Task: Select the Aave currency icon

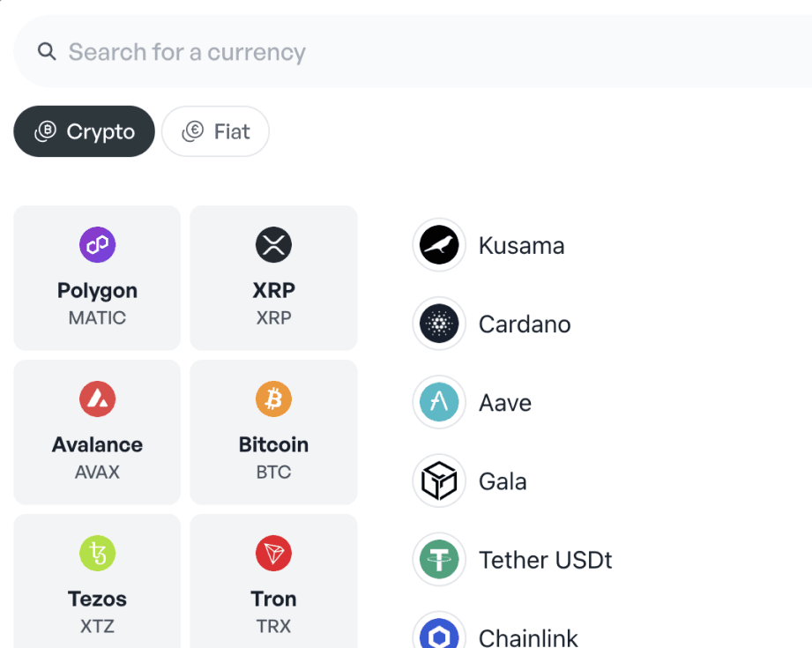Action: point(438,401)
